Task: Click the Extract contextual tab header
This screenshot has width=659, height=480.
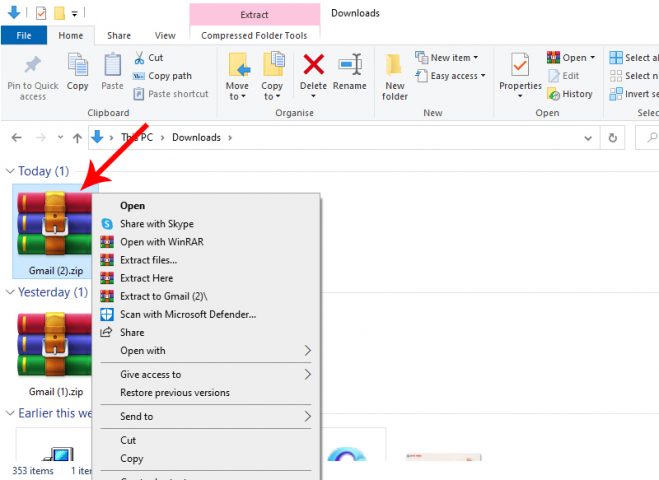Action: (x=254, y=15)
